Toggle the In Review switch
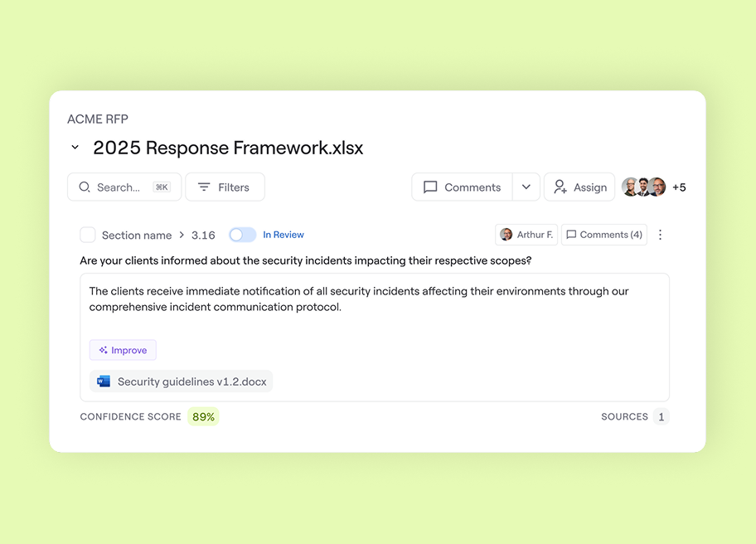This screenshot has height=544, width=756. point(242,235)
